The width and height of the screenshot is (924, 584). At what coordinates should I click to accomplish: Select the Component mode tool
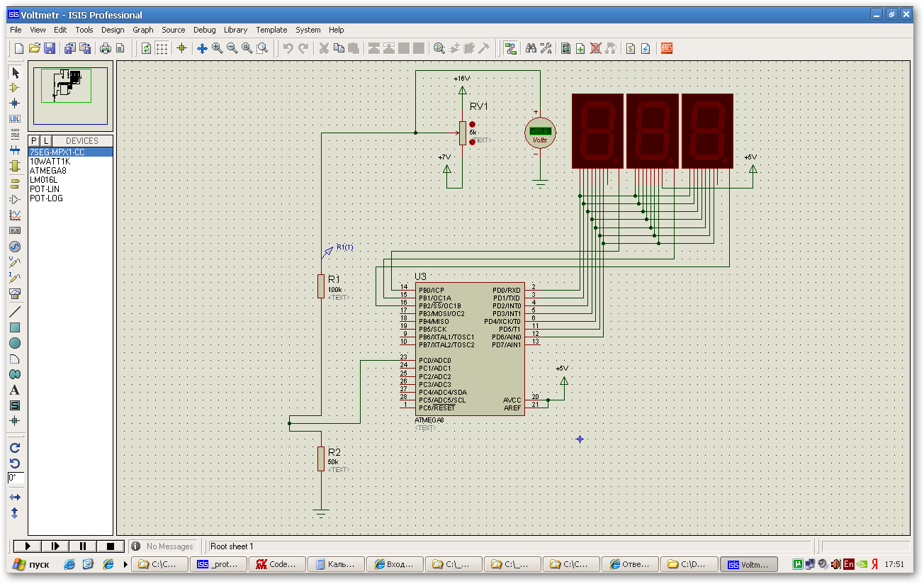point(15,88)
